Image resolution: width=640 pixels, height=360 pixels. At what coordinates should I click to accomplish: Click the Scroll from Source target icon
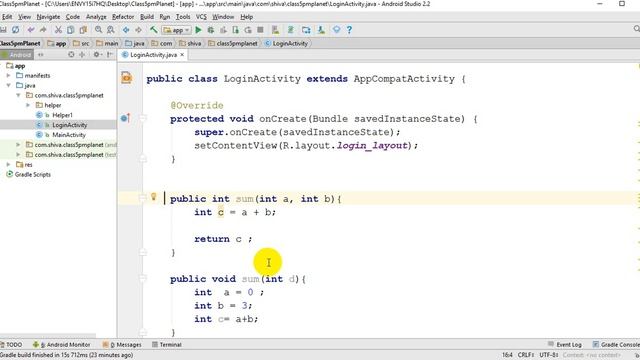point(71,54)
